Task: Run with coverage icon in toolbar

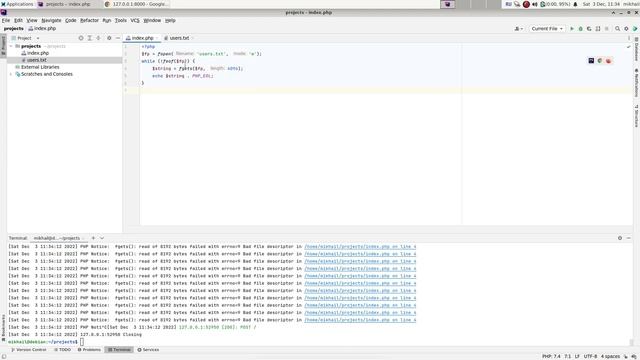Action: click(x=589, y=29)
